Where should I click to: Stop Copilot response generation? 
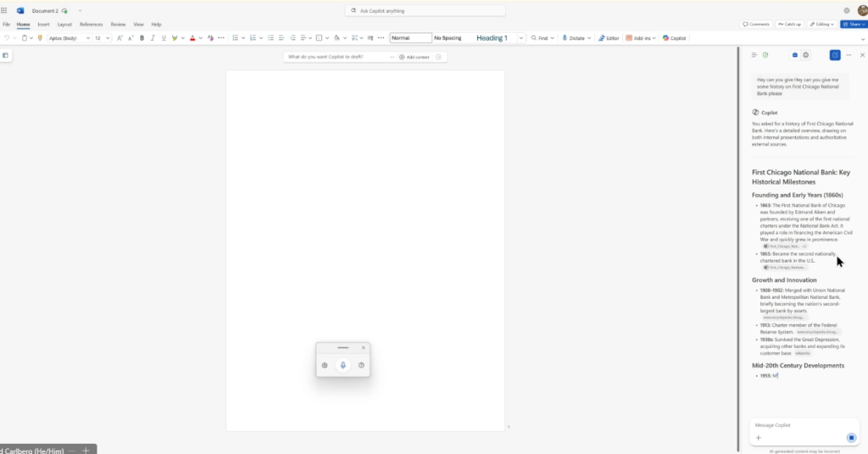click(851, 438)
